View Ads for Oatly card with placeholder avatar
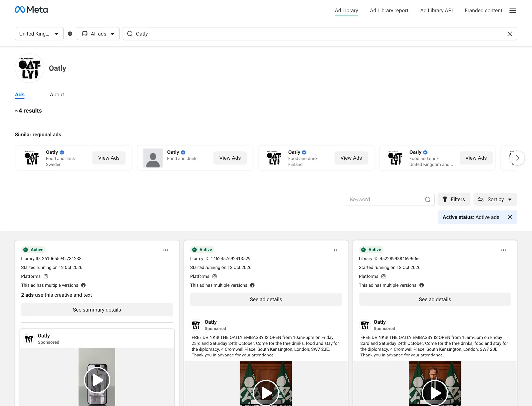 [230, 158]
